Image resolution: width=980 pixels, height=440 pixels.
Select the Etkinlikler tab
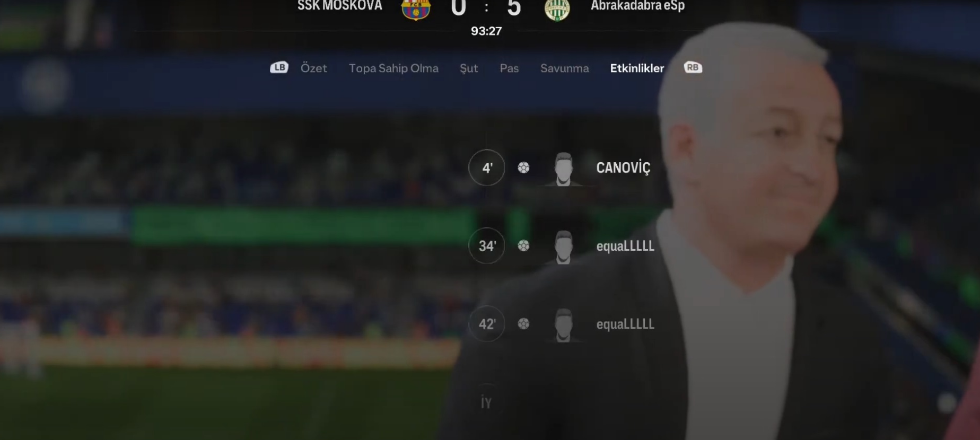(637, 68)
